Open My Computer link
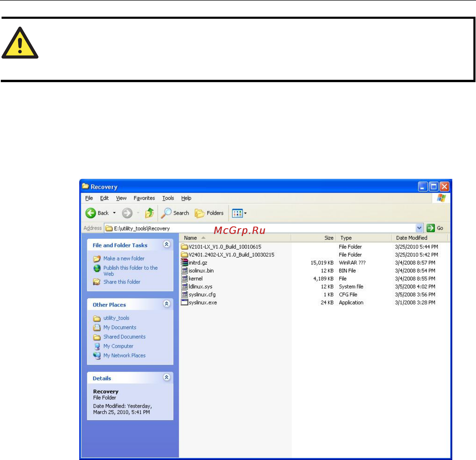476x460 pixels. coord(118,346)
